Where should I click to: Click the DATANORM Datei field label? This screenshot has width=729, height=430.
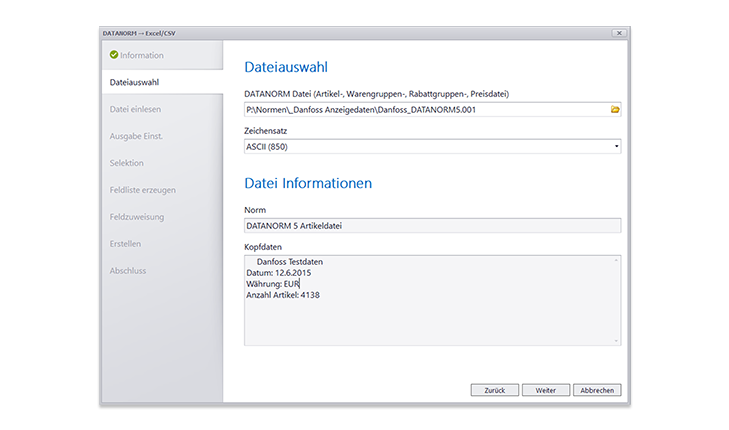(377, 94)
